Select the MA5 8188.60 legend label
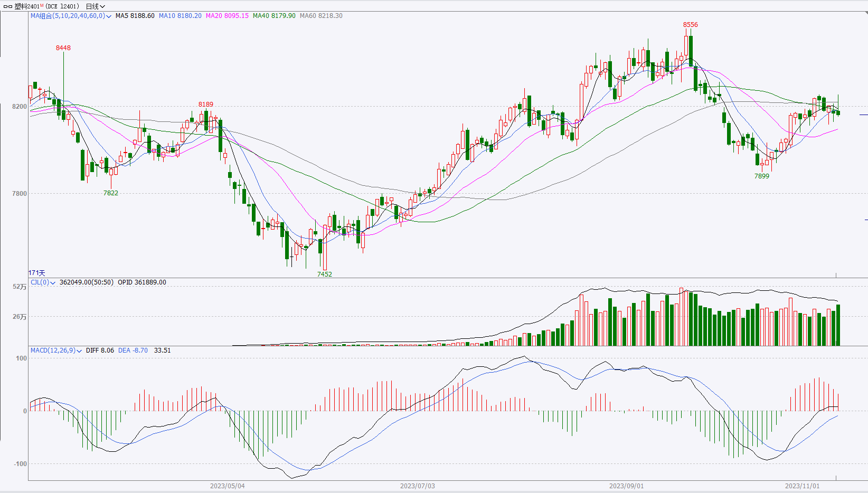Image resolution: width=868 pixels, height=493 pixels. click(x=135, y=16)
